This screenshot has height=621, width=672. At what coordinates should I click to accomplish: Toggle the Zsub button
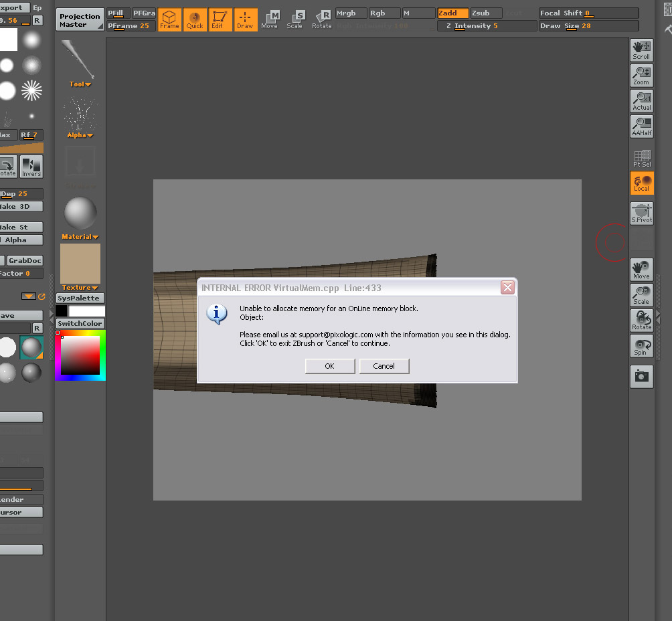tap(486, 13)
